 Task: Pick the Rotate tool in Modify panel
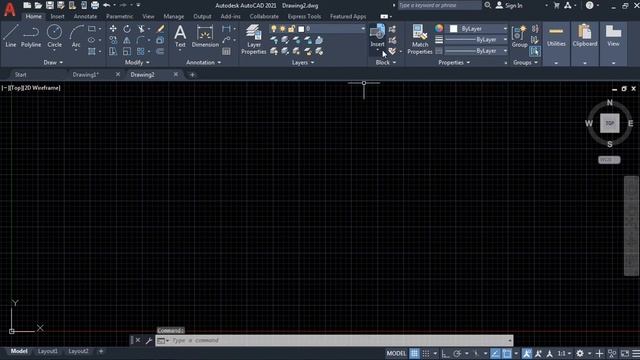pyautogui.click(x=127, y=29)
